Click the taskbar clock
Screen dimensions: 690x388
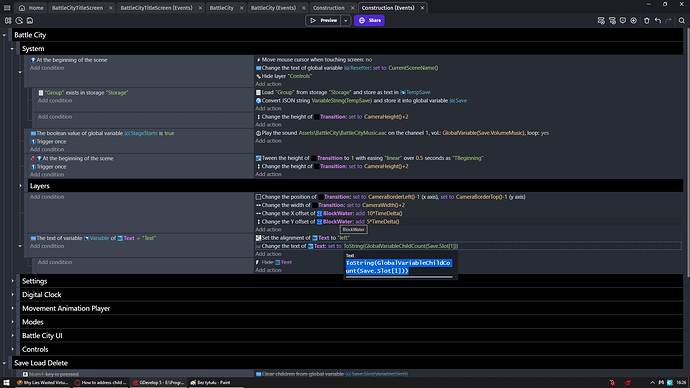[681, 383]
